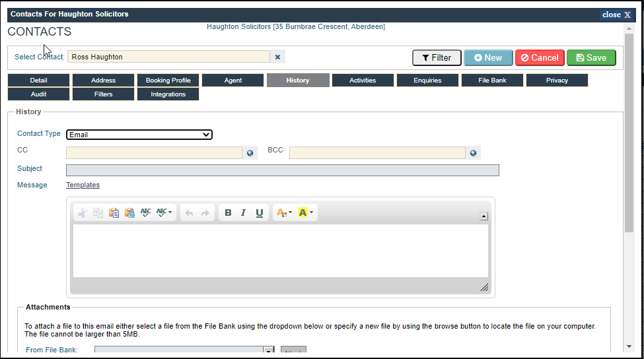Toggle bold formatting in message editor
Screen dimensions: 644x359
click(228, 212)
